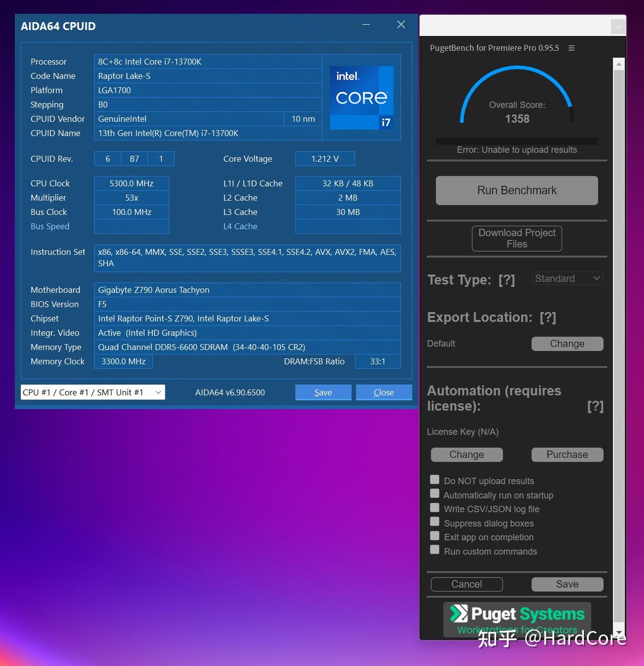The image size is (644, 666).
Task: Enable Do NOT upload results checkbox
Action: coord(434,480)
